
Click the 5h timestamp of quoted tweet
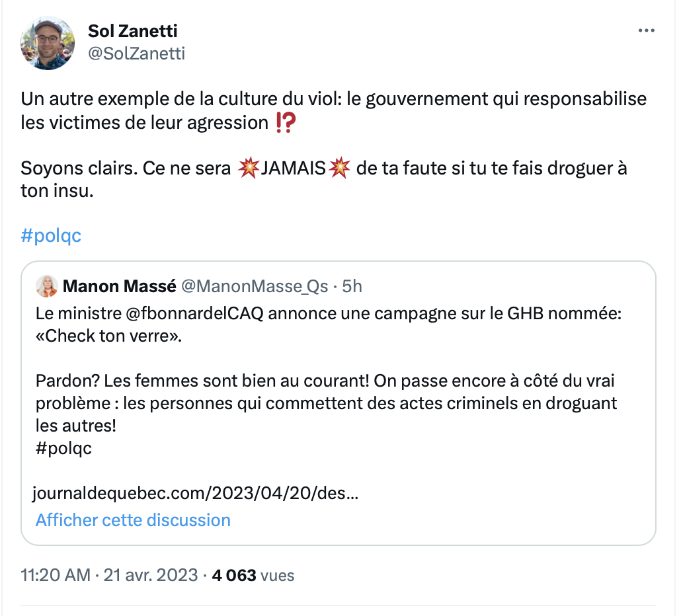[352, 286]
